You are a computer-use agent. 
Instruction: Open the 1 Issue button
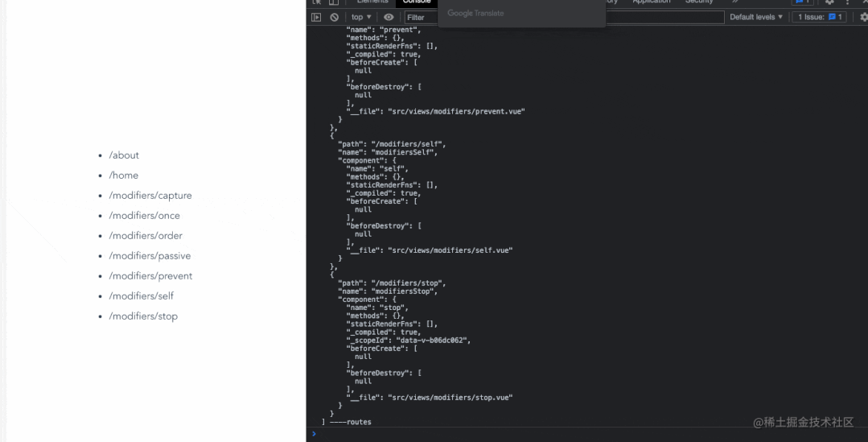coord(819,17)
